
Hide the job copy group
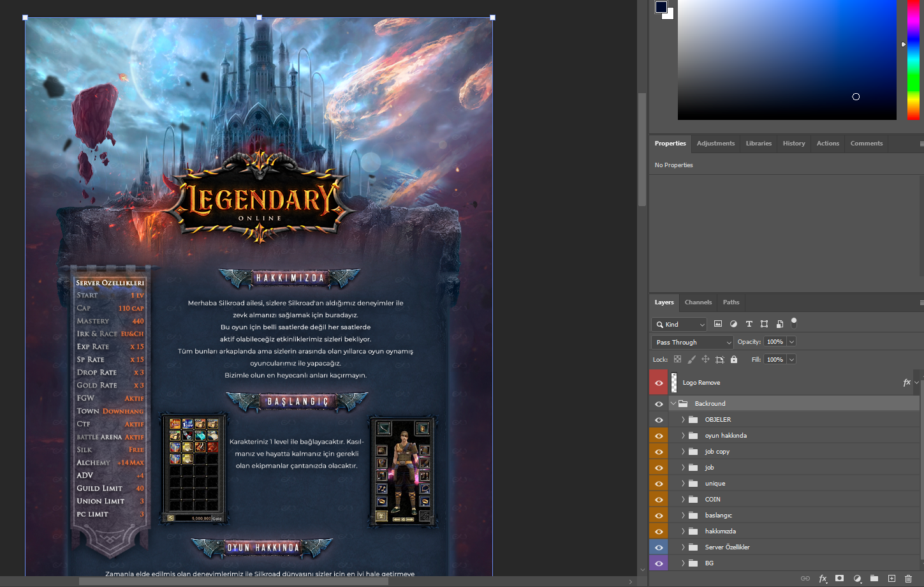(x=659, y=452)
